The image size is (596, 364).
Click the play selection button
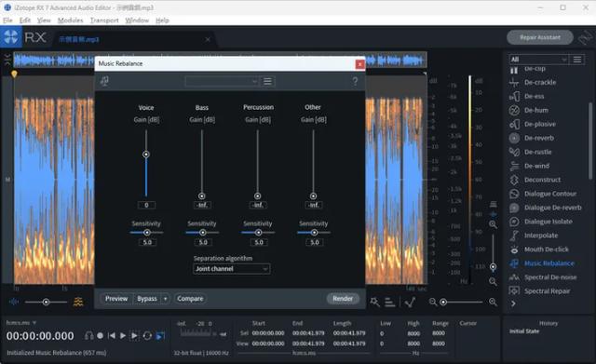click(x=134, y=336)
